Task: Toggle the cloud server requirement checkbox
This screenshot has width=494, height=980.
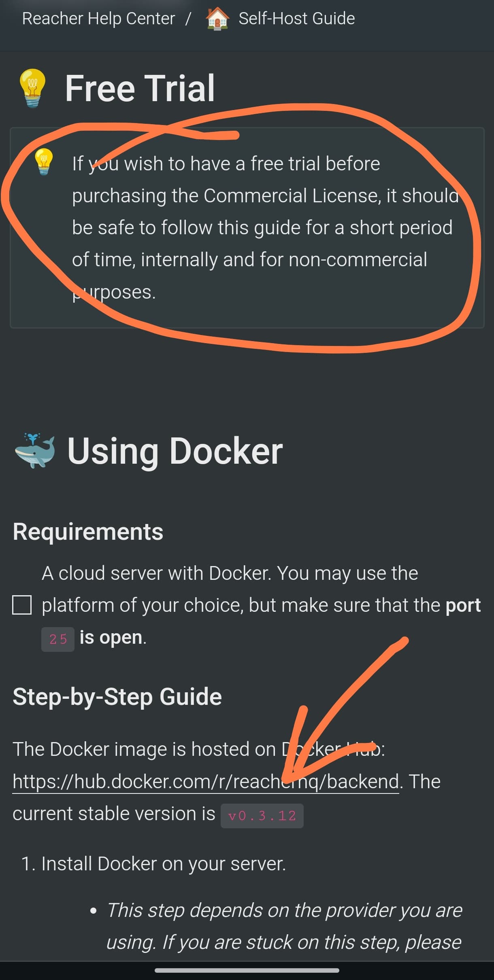Action: pyautogui.click(x=22, y=605)
